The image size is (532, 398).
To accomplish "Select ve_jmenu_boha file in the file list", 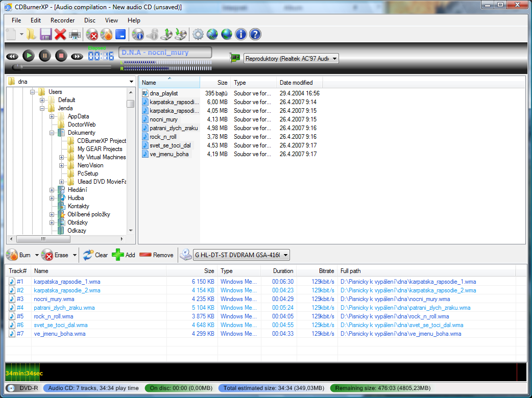I will (169, 154).
